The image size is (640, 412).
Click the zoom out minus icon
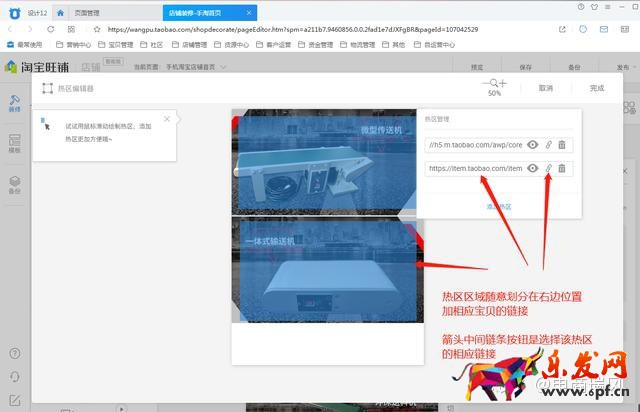click(x=487, y=83)
